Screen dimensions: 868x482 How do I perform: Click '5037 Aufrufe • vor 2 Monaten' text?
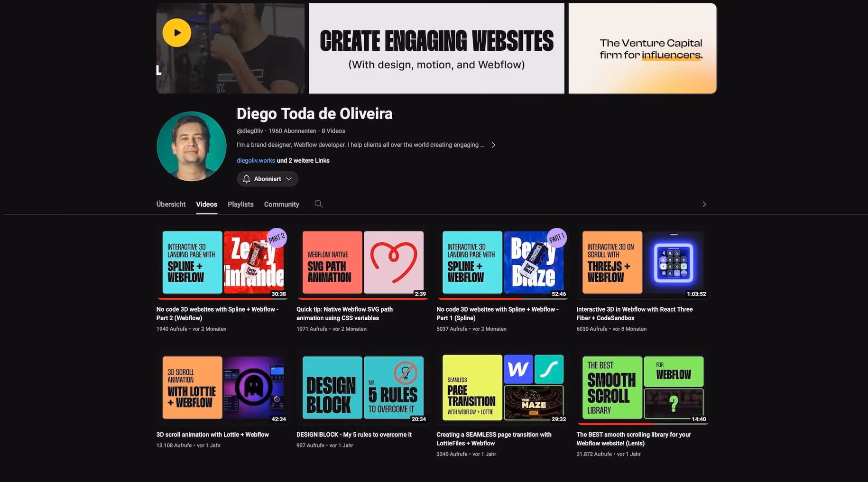click(x=471, y=329)
